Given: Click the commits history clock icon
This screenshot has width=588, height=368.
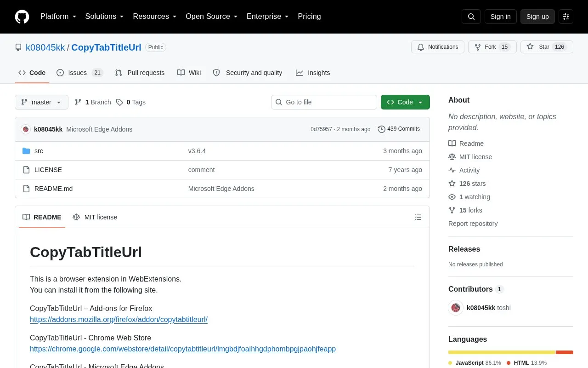Looking at the screenshot, I should coord(382,129).
